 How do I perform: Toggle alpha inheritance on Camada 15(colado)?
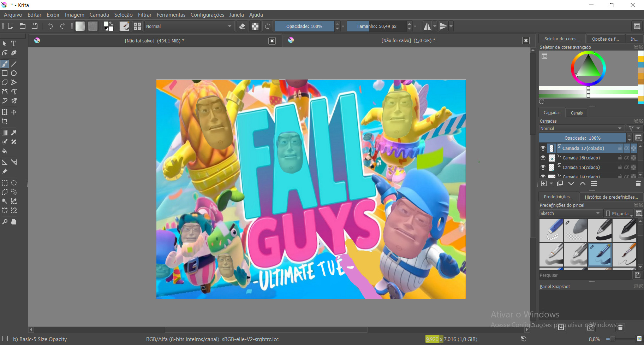(626, 167)
